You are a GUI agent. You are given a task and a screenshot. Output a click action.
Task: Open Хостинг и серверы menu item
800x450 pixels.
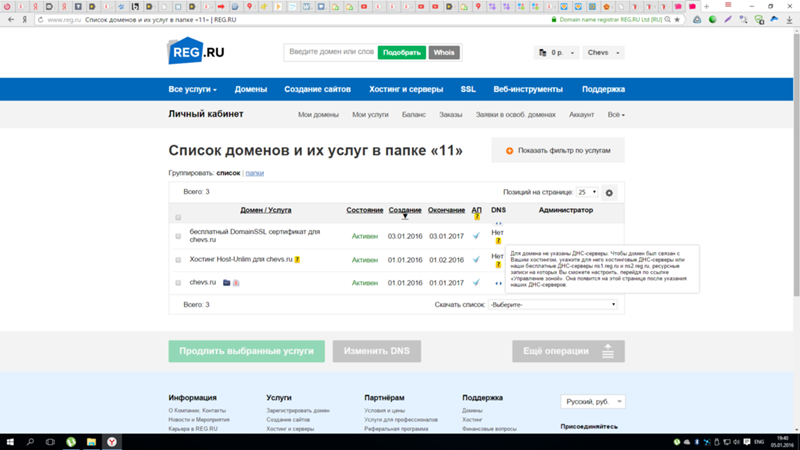pos(406,89)
